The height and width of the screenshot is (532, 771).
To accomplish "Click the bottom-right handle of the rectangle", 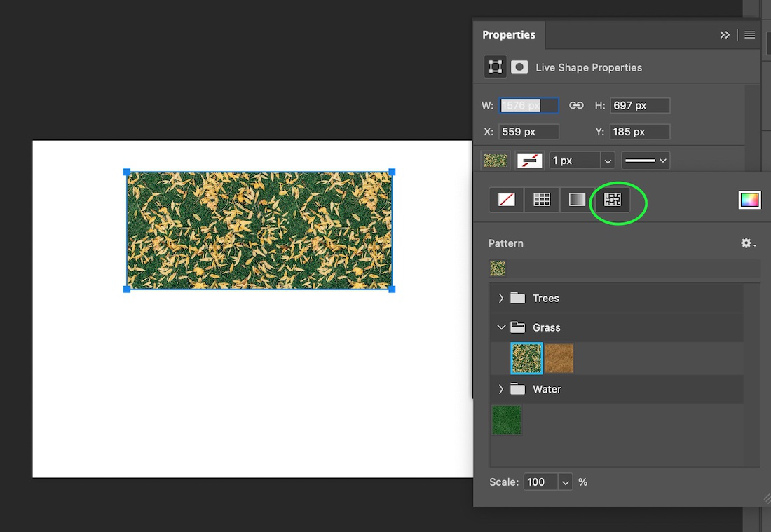I will point(392,289).
